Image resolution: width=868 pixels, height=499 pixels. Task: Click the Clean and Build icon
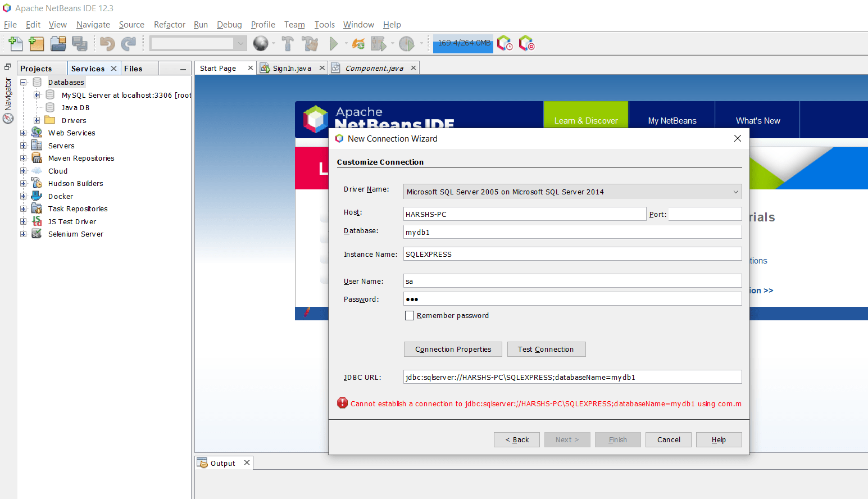pos(310,43)
